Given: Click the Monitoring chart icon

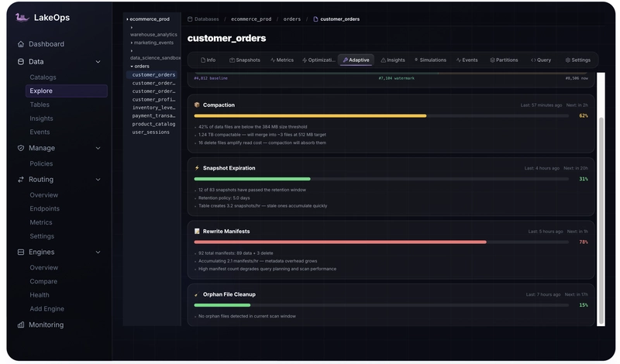Looking at the screenshot, I should coord(21,325).
